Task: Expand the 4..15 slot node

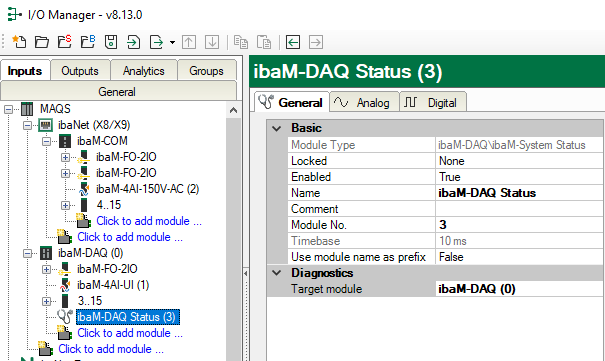Action: pyautogui.click(x=66, y=206)
